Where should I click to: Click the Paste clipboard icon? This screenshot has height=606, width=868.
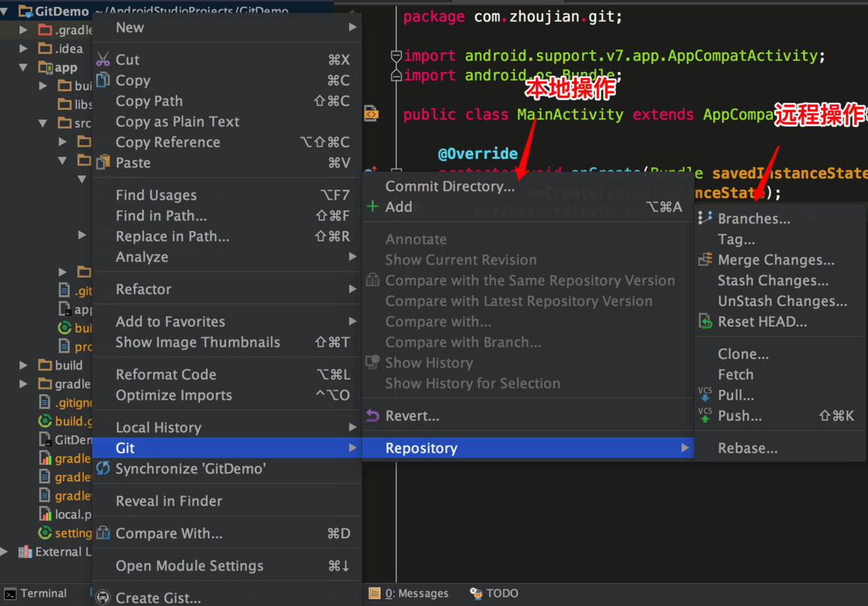pos(103,162)
